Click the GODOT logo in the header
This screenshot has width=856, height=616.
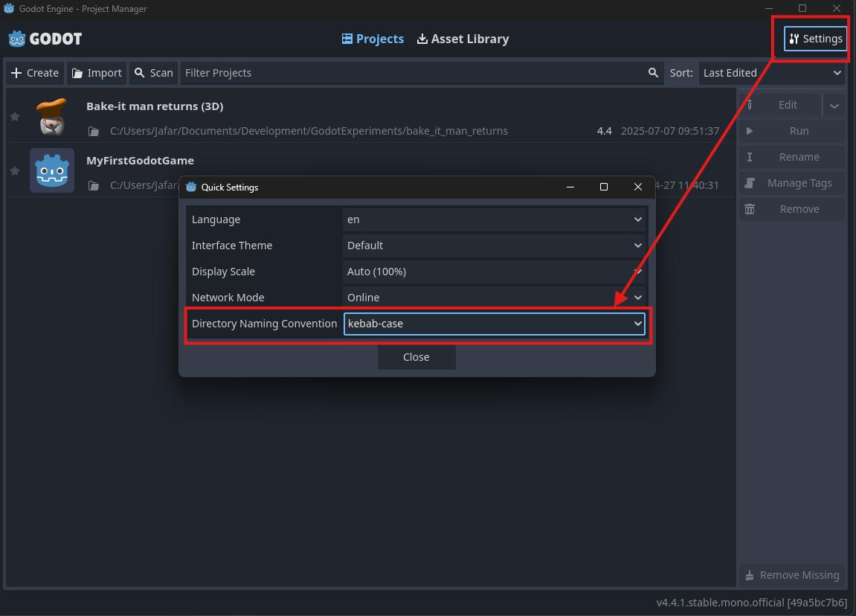[45, 39]
